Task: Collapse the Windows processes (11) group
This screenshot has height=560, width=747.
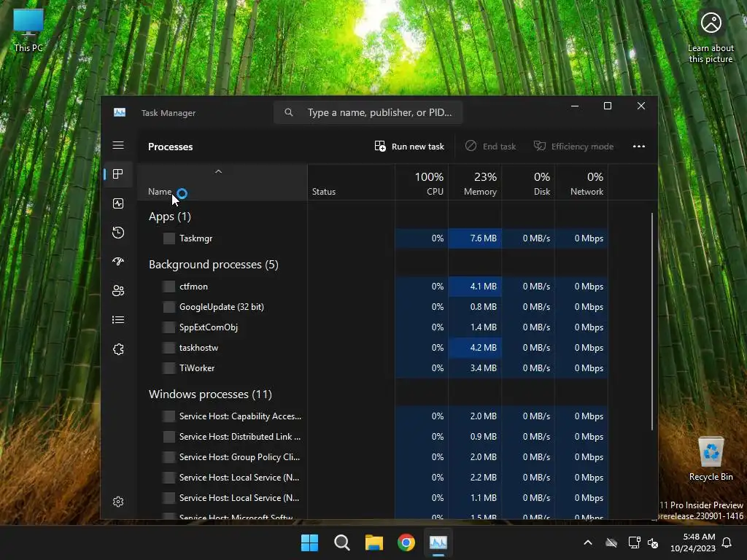Action: click(x=210, y=394)
